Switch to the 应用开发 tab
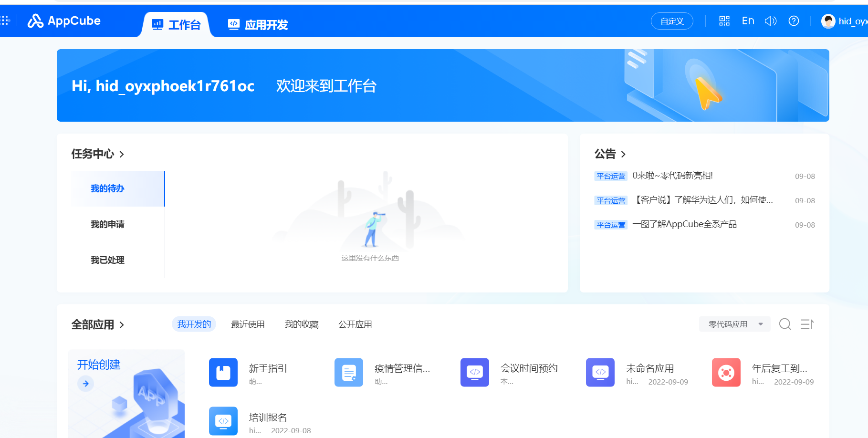Viewport: 868px width, 438px height. [258, 25]
